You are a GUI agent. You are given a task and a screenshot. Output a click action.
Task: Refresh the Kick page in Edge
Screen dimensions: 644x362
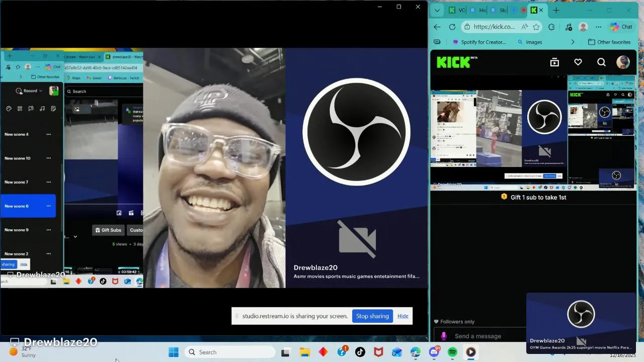(452, 27)
